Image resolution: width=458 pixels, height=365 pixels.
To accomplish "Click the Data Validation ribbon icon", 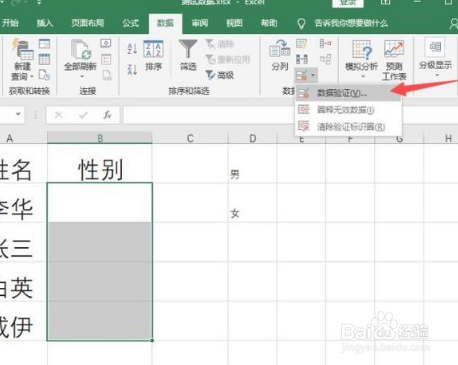I will [302, 76].
